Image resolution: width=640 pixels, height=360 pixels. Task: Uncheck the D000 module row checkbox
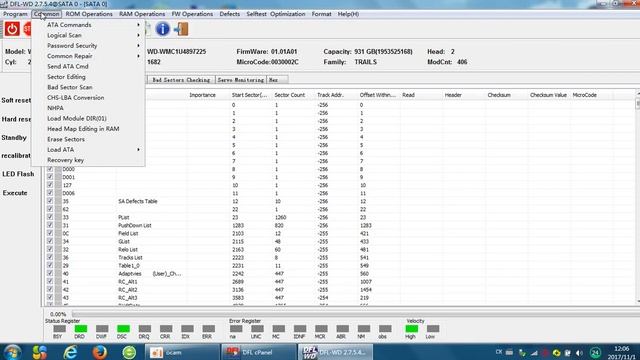50,169
